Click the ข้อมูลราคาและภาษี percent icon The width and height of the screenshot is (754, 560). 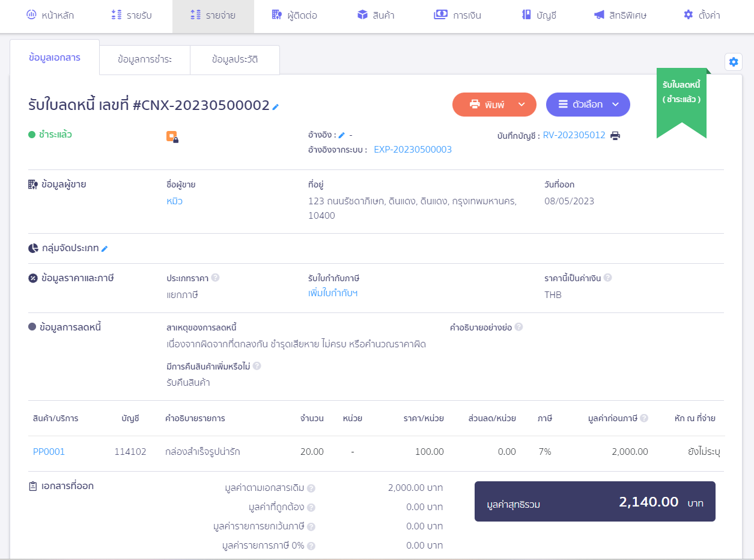click(x=33, y=278)
